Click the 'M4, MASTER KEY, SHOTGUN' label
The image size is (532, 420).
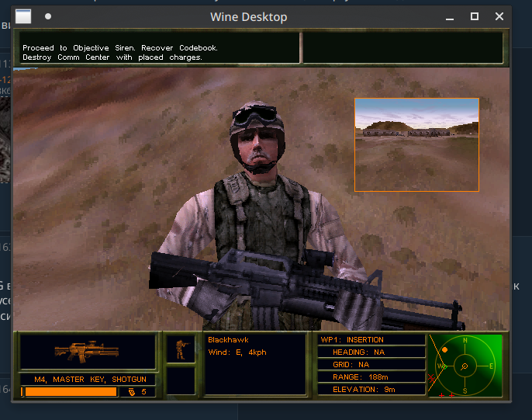pos(90,380)
